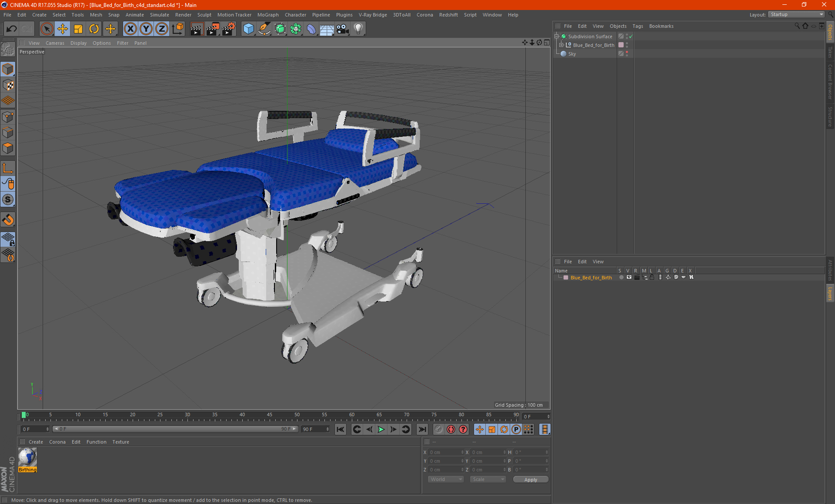The height and width of the screenshot is (504, 835).
Task: Play the animation forward
Action: click(x=381, y=429)
